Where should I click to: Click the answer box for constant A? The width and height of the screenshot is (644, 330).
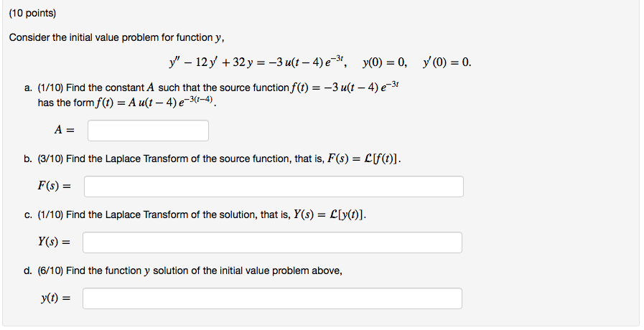click(148, 131)
